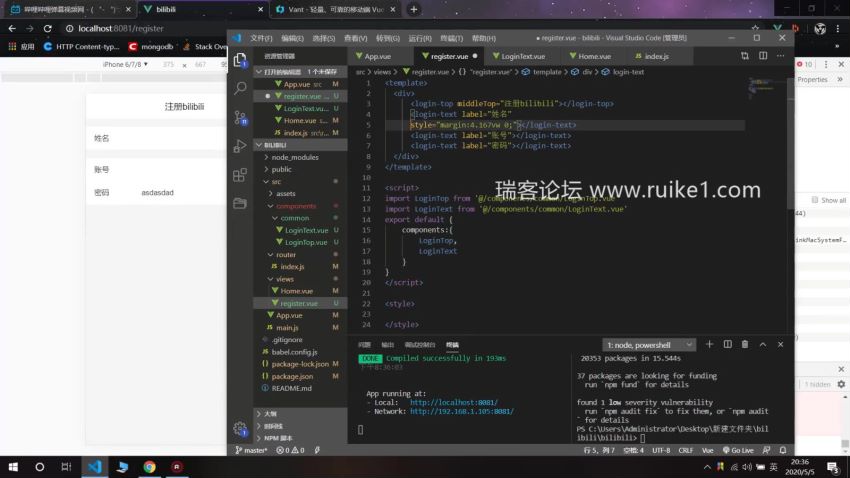Add a new terminal with plus icon
This screenshot has height=478, width=850.
pyautogui.click(x=709, y=345)
